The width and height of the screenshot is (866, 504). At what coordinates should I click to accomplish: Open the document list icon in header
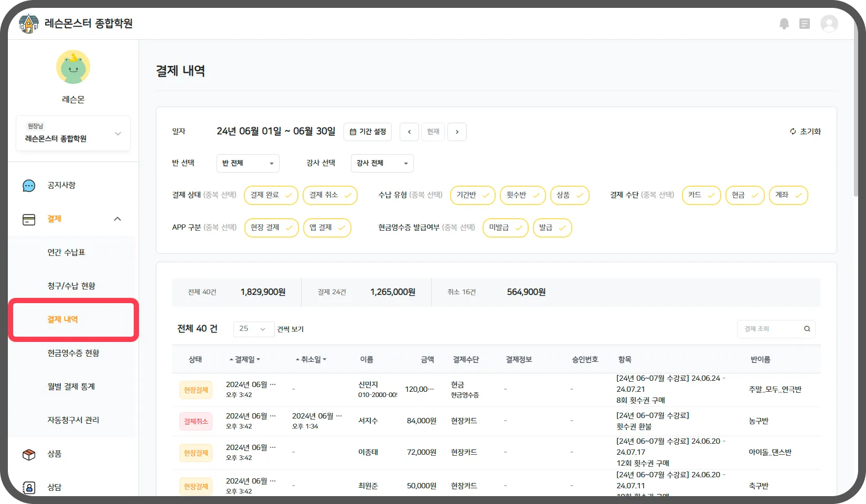805,24
